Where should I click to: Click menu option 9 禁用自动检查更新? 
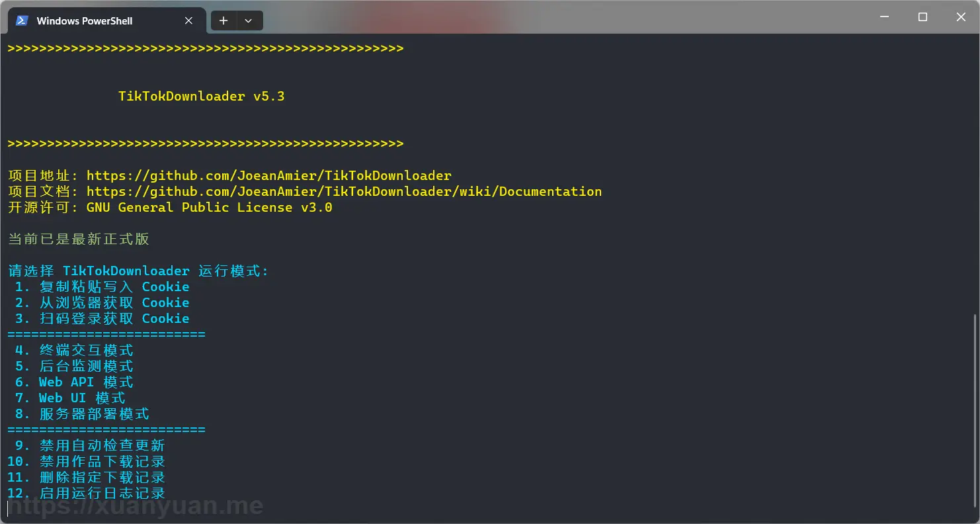(x=90, y=446)
